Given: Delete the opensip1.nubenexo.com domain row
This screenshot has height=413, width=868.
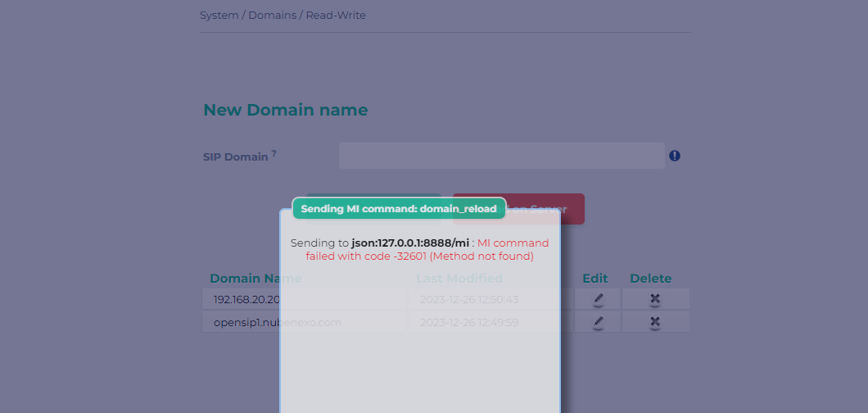Looking at the screenshot, I should pos(654,322).
